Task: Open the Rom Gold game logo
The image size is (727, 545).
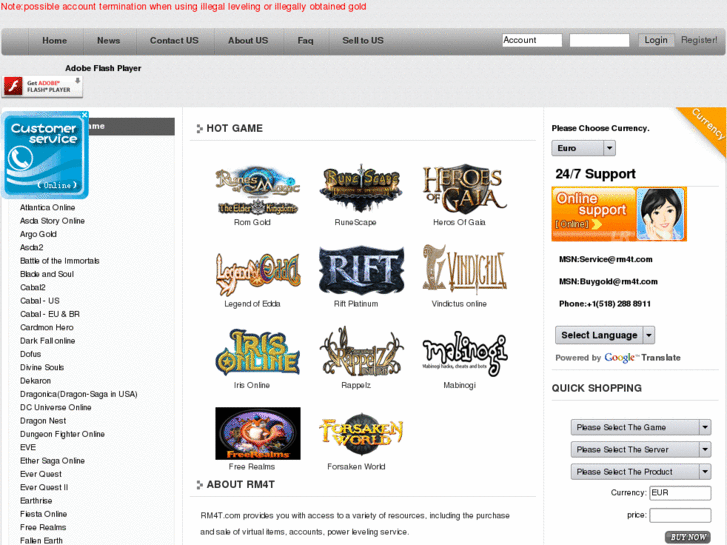Action: [x=258, y=190]
